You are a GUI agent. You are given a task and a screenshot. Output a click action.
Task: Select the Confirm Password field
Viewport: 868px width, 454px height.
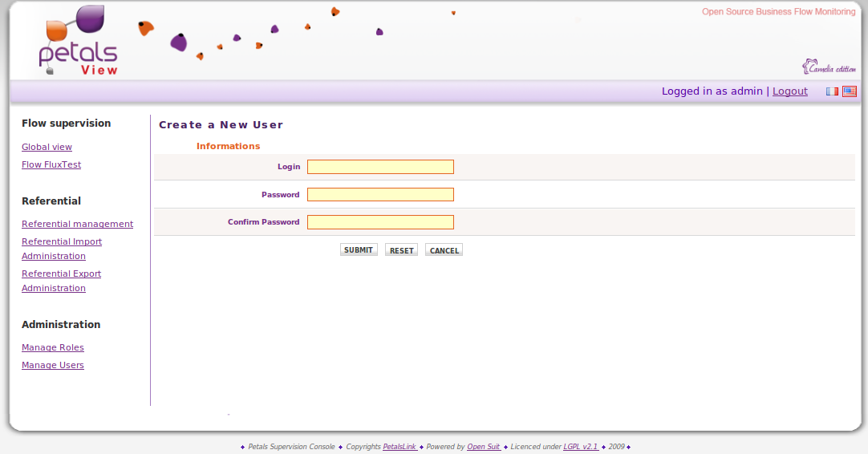click(x=380, y=222)
